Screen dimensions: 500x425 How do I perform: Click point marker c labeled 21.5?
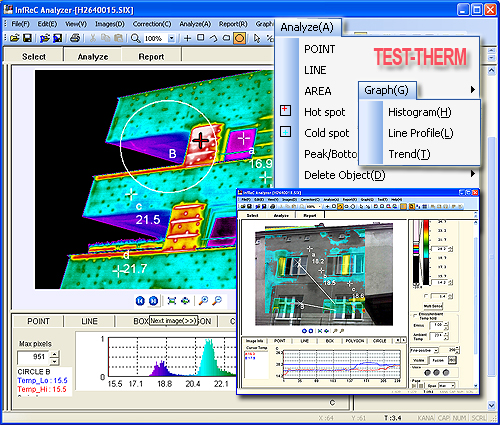131,194
